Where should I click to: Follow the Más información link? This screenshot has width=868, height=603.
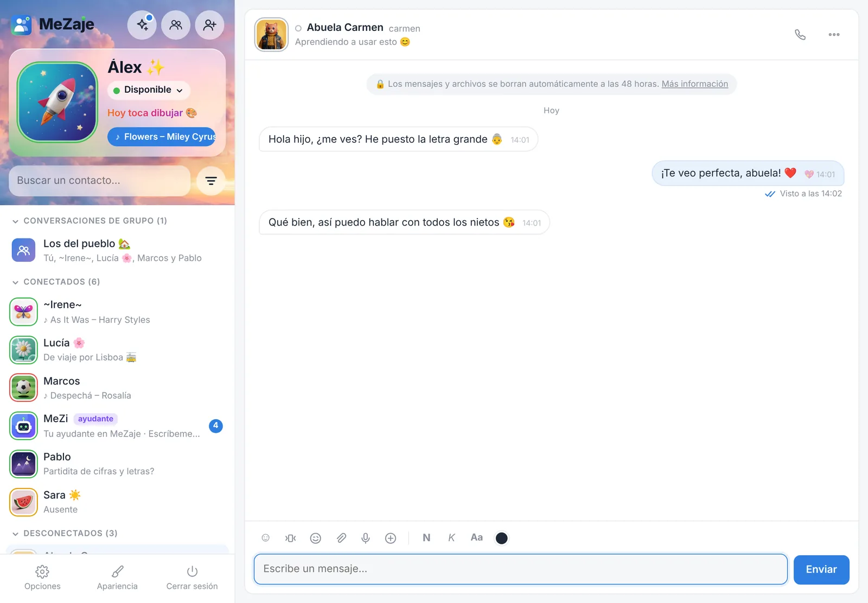pyautogui.click(x=695, y=84)
